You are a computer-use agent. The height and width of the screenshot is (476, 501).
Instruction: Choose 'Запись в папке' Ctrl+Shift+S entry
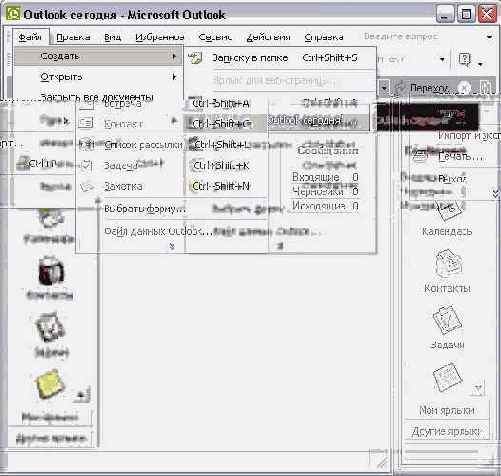[280, 58]
